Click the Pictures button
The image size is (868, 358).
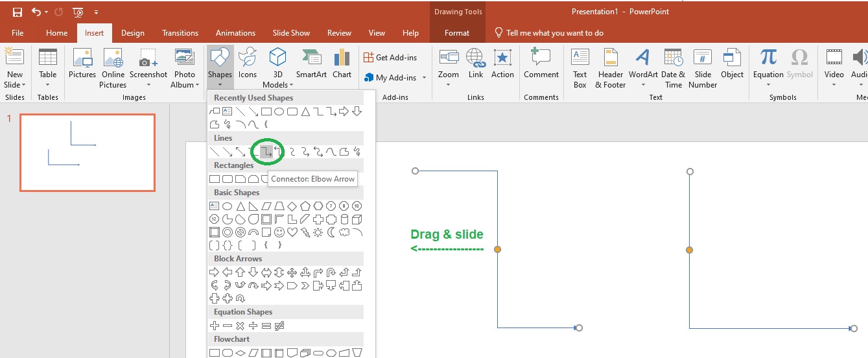(82, 64)
